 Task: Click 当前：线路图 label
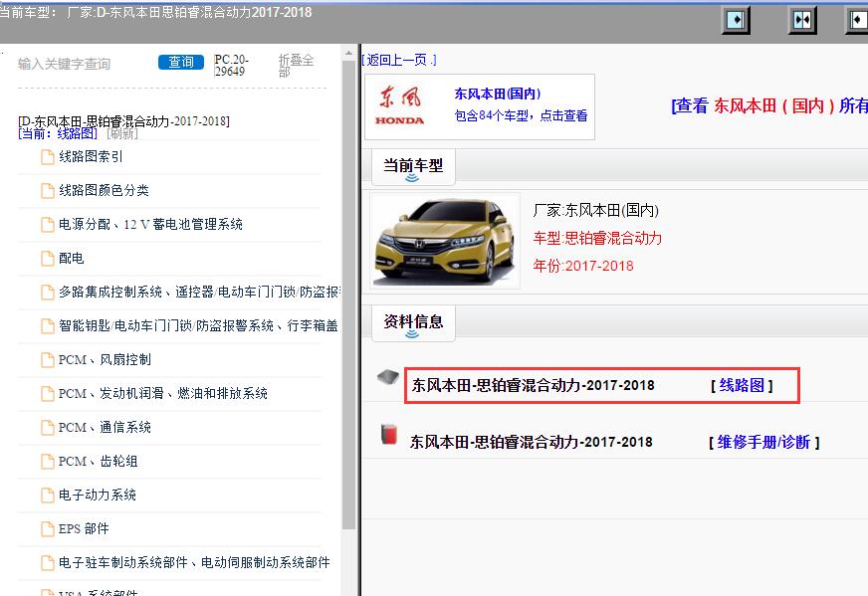pos(58,134)
